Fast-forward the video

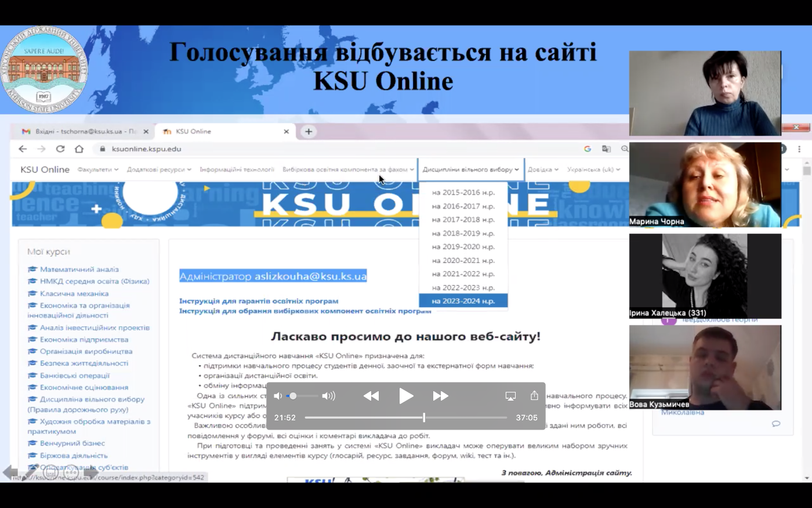click(x=441, y=396)
